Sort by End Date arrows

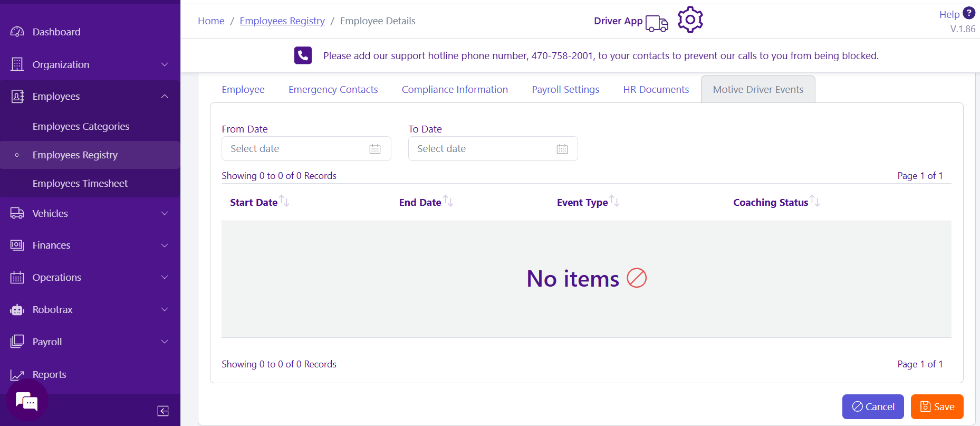448,201
